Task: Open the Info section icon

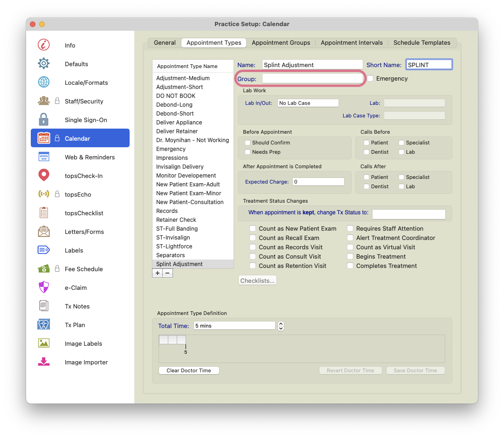Action: pos(44,45)
